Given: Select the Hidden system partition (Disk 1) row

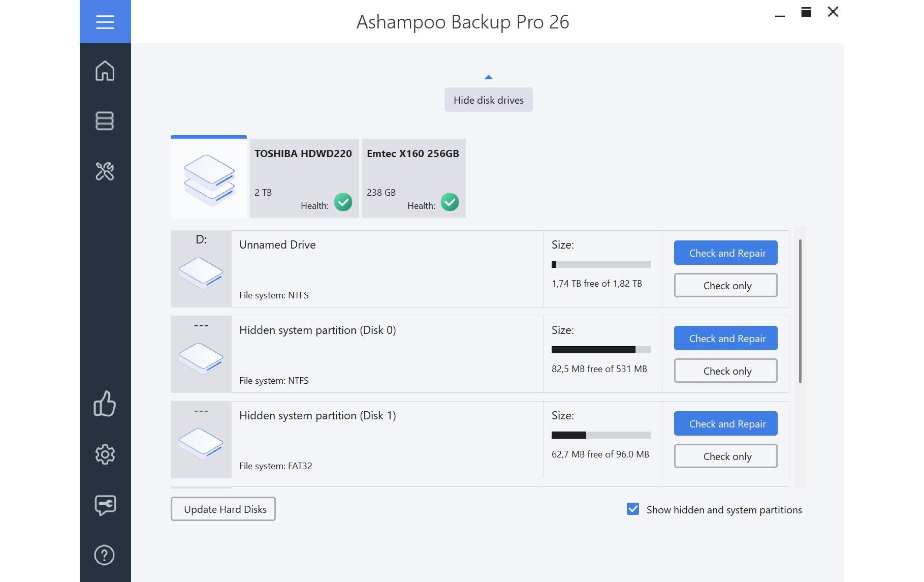Looking at the screenshot, I should [x=386, y=440].
